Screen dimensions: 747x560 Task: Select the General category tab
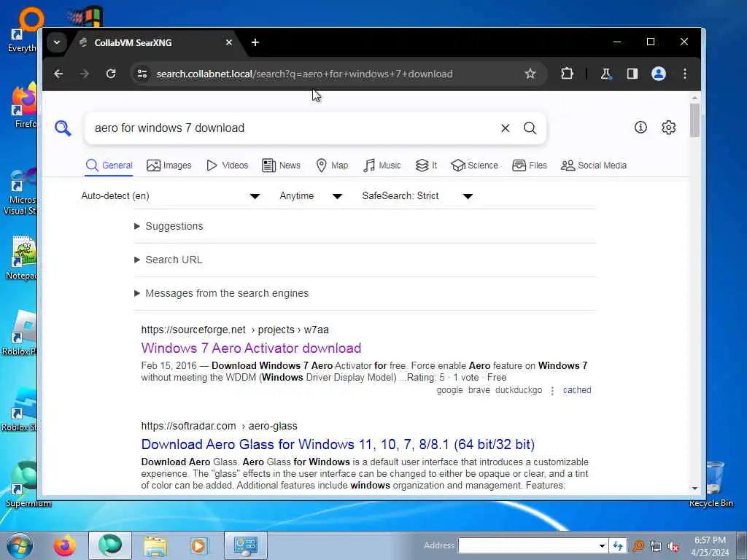tap(109, 166)
